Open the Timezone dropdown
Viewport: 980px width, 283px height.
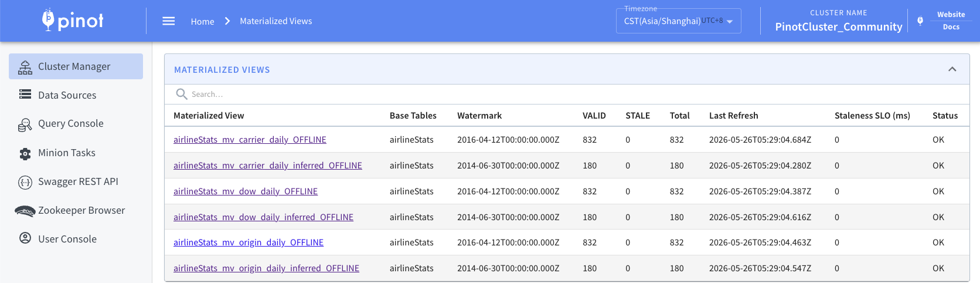click(679, 21)
